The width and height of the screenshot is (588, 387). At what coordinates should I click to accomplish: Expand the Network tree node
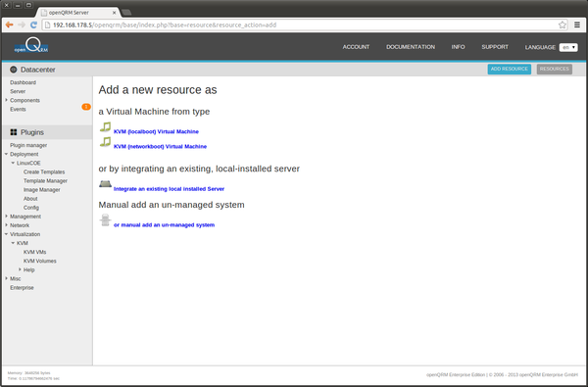point(7,225)
